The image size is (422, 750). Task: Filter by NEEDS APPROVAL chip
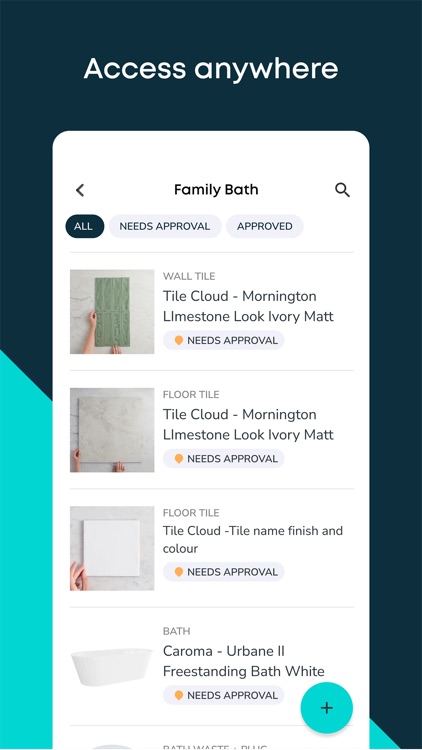click(x=165, y=226)
